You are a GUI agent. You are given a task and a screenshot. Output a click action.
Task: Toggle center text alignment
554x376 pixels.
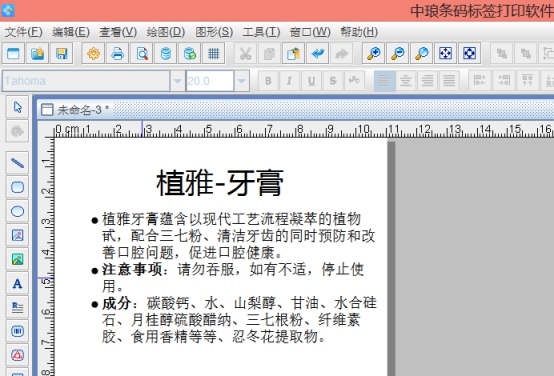point(406,81)
